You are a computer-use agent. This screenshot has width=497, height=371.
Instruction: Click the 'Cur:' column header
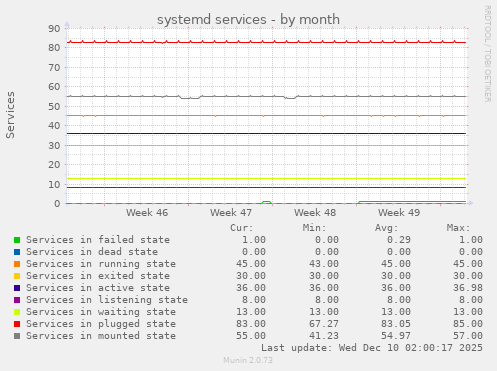point(242,228)
